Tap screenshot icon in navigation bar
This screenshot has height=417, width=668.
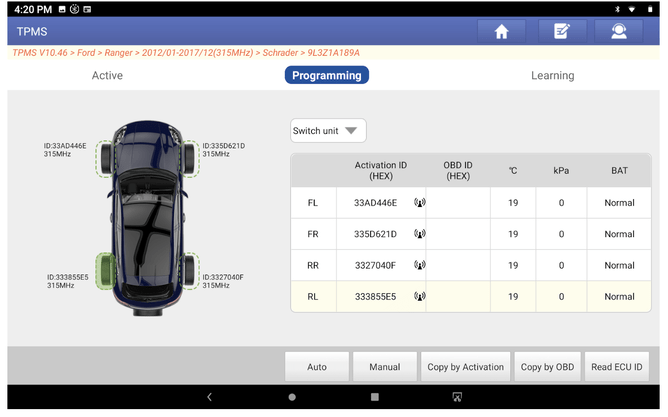(x=457, y=397)
